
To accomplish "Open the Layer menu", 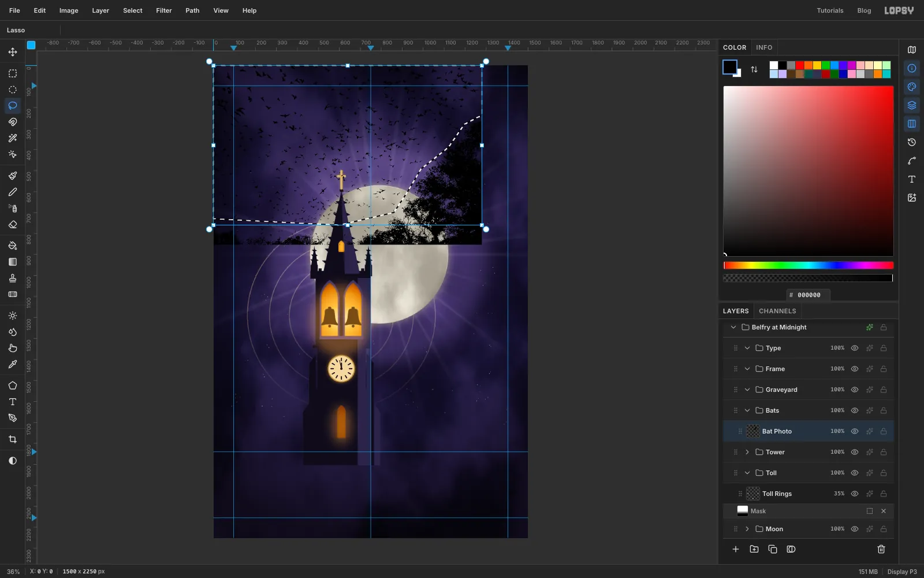I will (100, 10).
